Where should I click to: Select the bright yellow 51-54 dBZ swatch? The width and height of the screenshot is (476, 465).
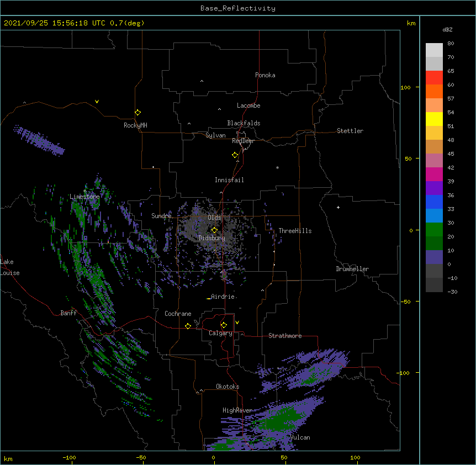tap(434, 119)
